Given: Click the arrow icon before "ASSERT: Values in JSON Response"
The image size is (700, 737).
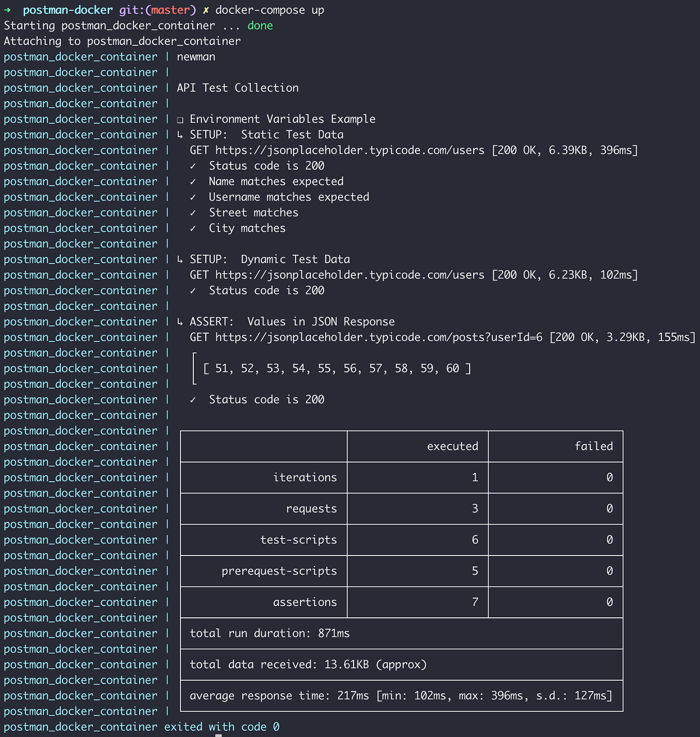Looking at the screenshot, I should [x=179, y=321].
